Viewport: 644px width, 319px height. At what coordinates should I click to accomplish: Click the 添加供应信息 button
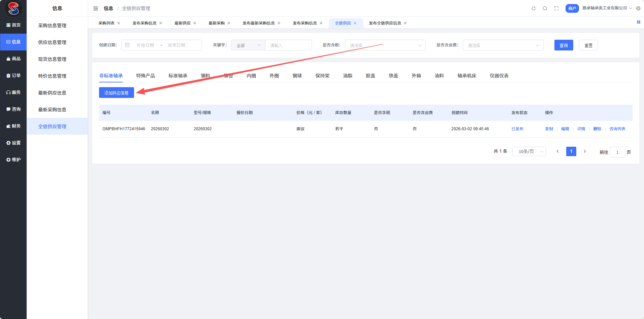[116, 93]
